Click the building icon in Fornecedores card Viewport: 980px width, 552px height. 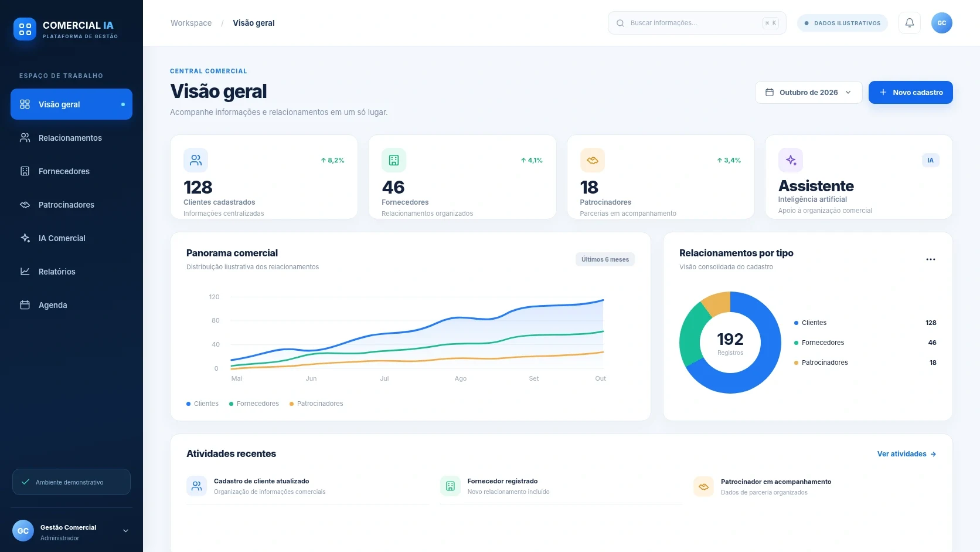(x=394, y=160)
